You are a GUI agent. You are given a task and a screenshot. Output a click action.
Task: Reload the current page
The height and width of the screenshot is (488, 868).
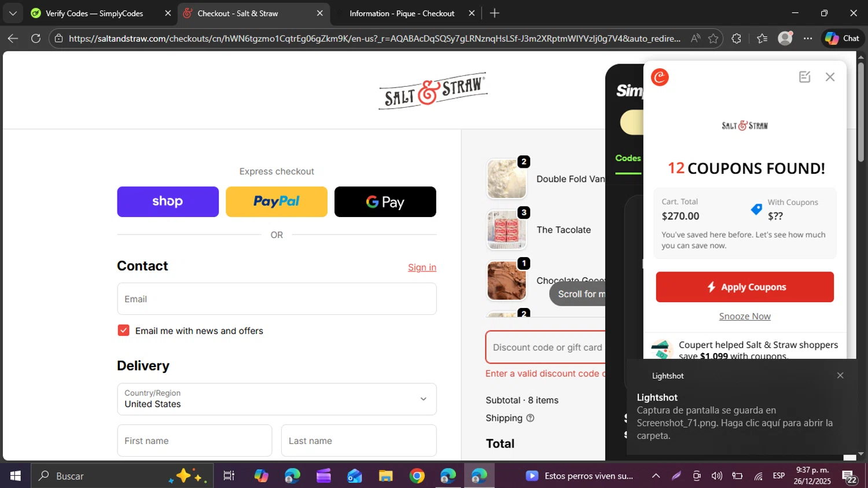click(36, 38)
